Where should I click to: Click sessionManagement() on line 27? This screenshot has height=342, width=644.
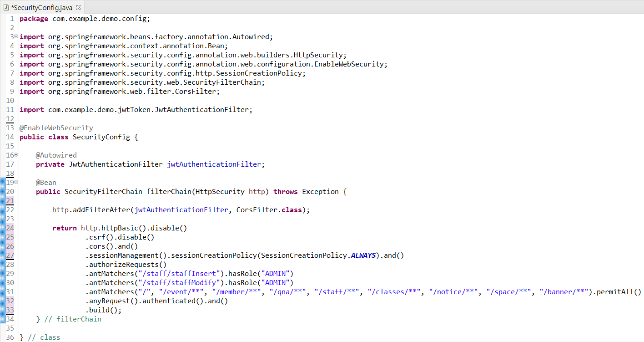pyautogui.click(x=128, y=255)
